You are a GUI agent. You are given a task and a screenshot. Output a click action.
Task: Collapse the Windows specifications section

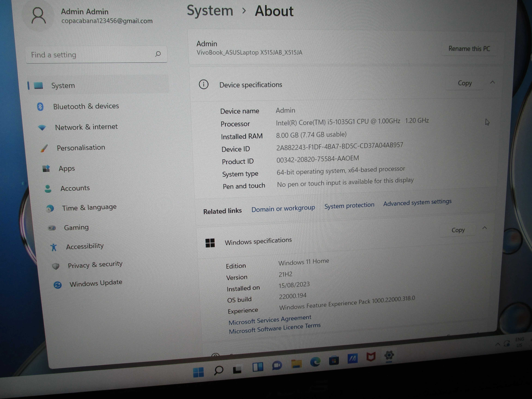[484, 228]
